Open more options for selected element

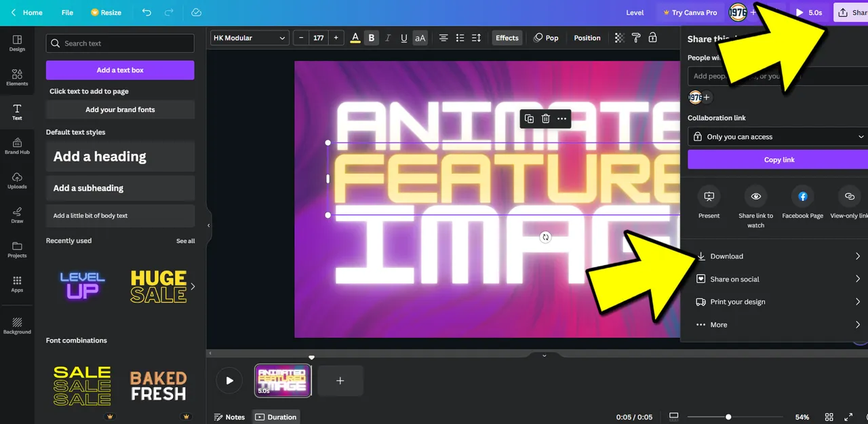[561, 119]
